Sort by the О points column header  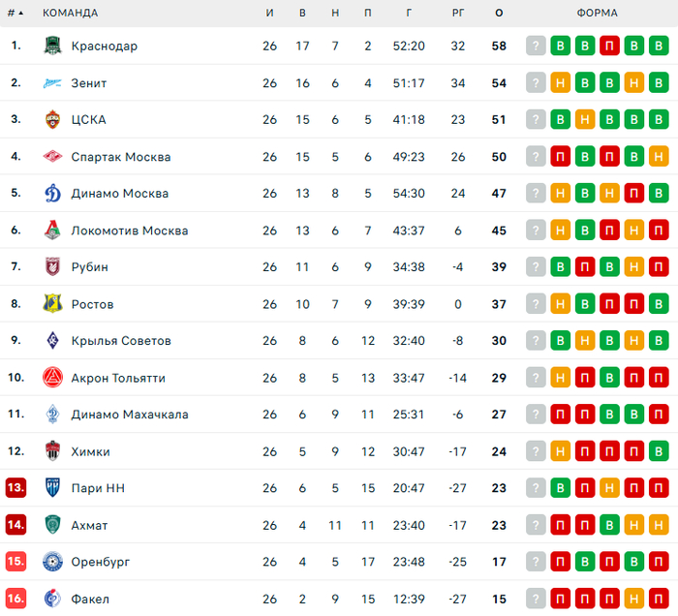pyautogui.click(x=499, y=13)
